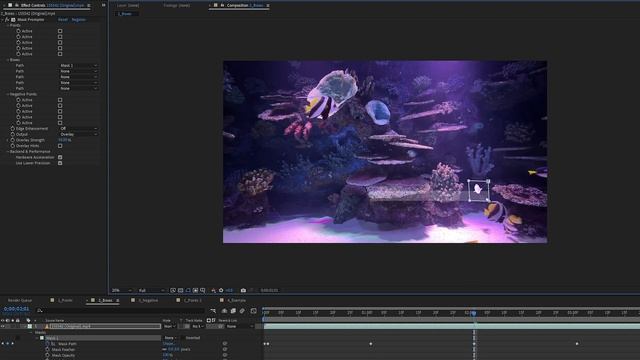Toggle Mask Path keyframe at current time
The width and height of the screenshot is (640, 360).
click(x=7, y=344)
